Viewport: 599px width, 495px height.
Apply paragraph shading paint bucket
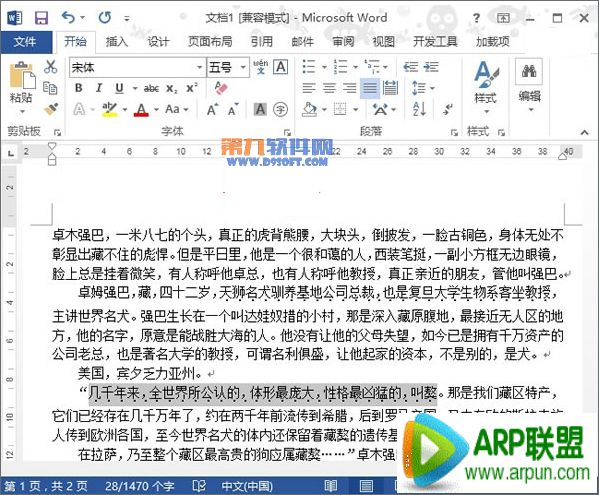(309, 110)
